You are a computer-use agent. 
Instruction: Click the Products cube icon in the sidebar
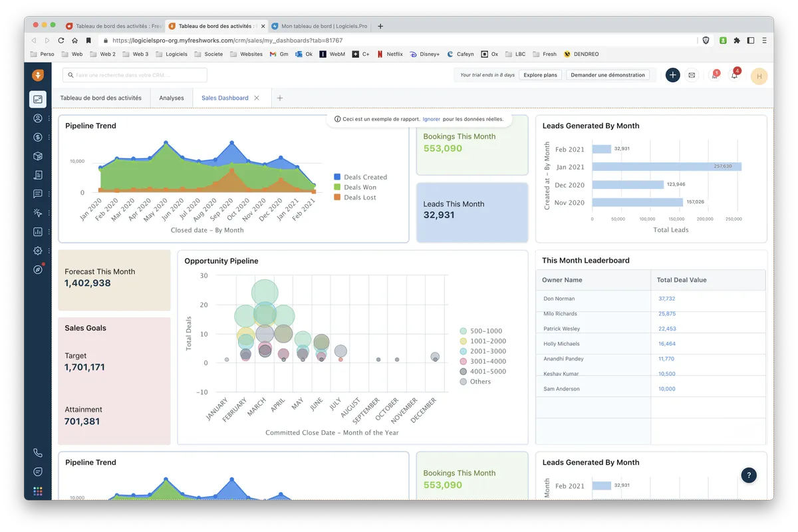[38, 156]
